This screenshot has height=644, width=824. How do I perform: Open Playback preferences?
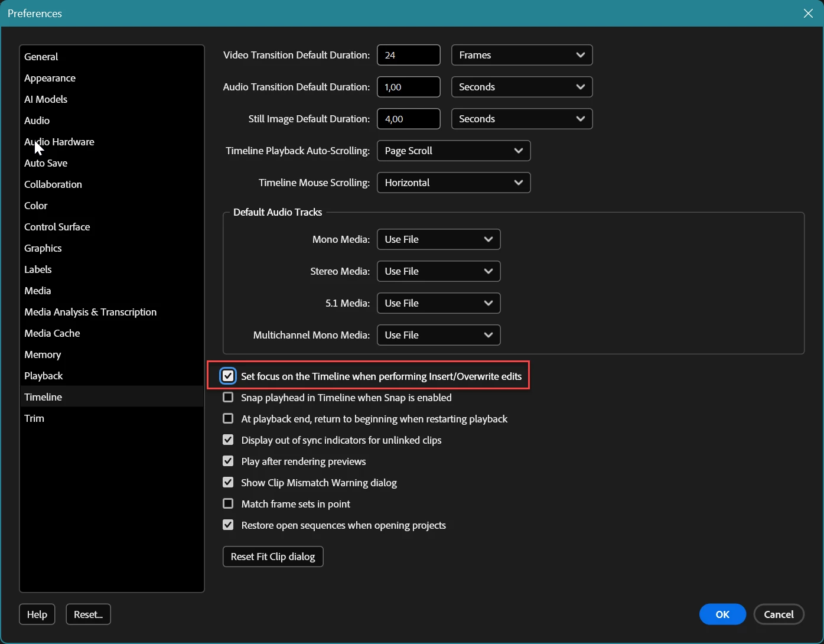pos(112,376)
